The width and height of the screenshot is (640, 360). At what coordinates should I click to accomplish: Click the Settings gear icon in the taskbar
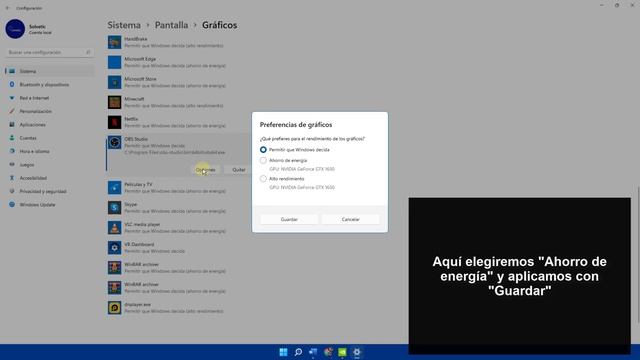(x=357, y=352)
